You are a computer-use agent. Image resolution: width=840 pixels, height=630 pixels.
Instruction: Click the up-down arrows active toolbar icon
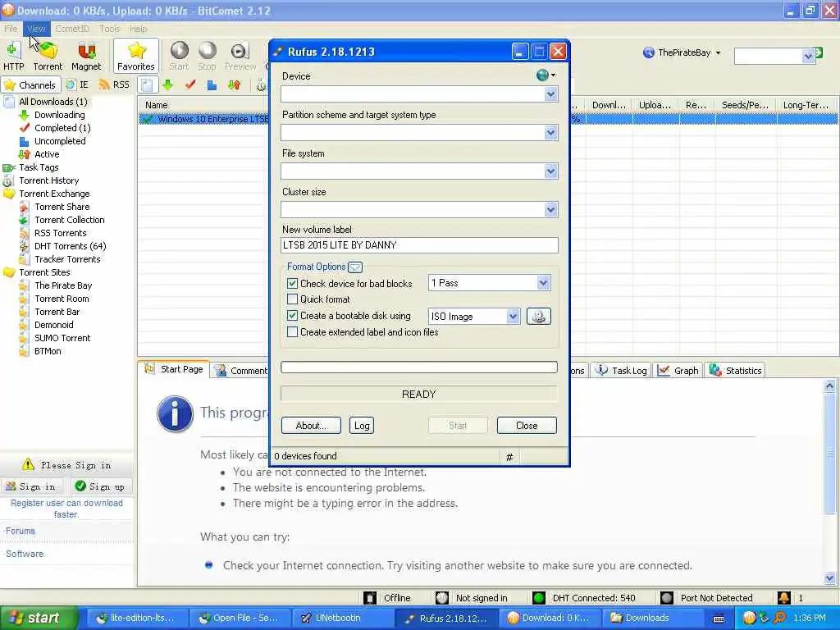pos(234,84)
